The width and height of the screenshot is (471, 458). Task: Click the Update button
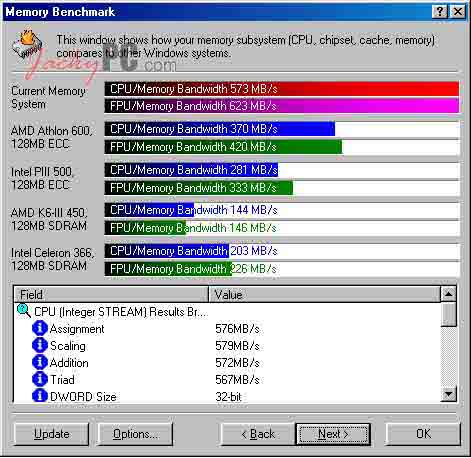(52, 434)
